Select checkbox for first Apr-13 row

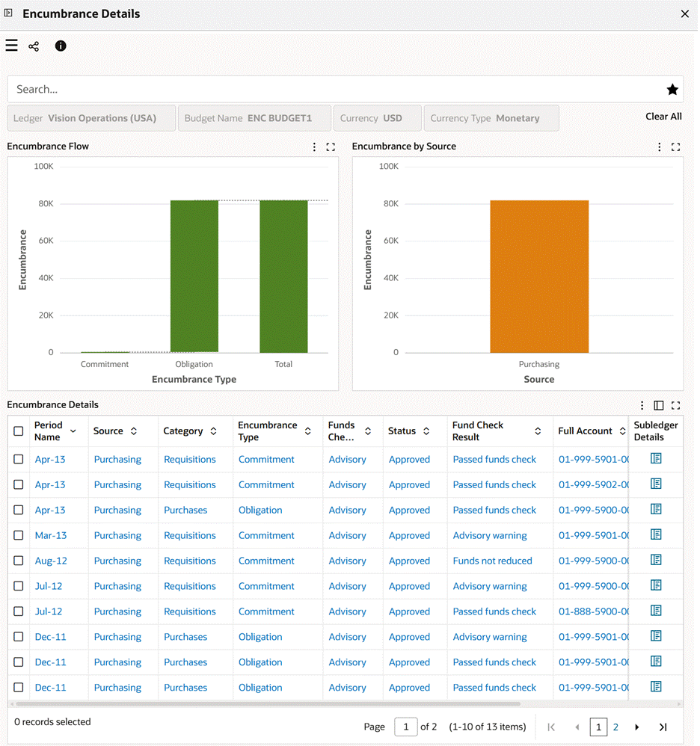19,459
